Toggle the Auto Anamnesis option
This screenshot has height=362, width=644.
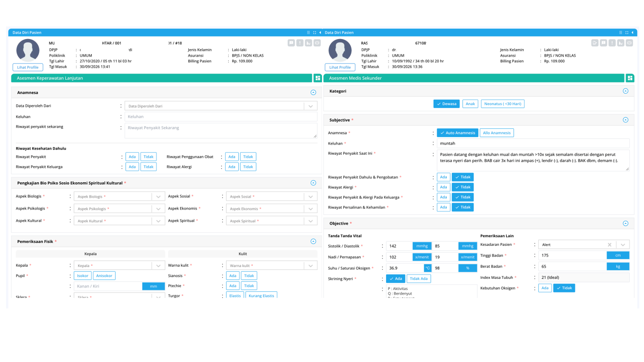click(457, 133)
